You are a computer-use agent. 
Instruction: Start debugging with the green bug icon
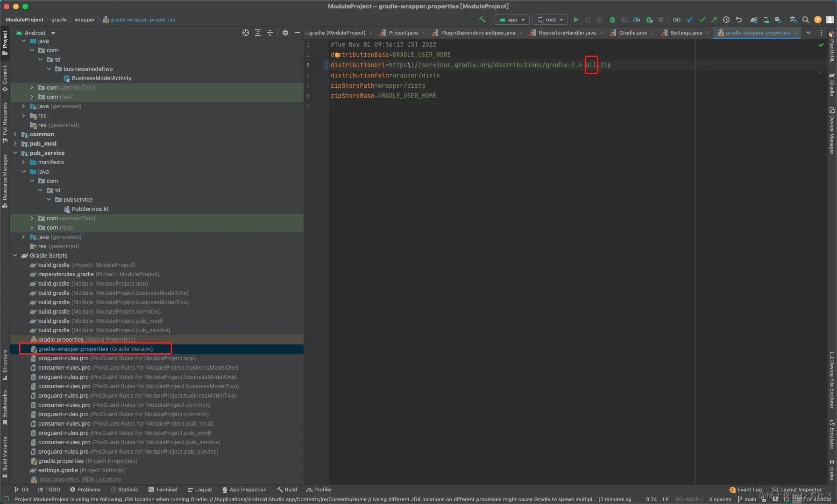click(x=612, y=20)
